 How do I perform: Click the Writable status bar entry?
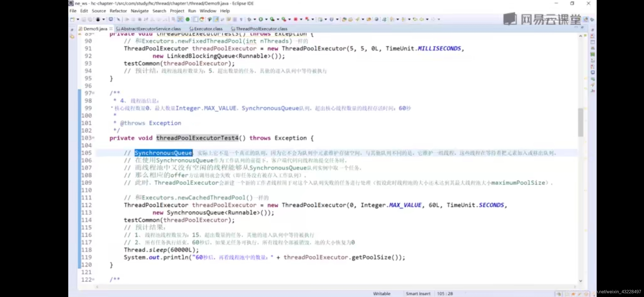click(382, 293)
